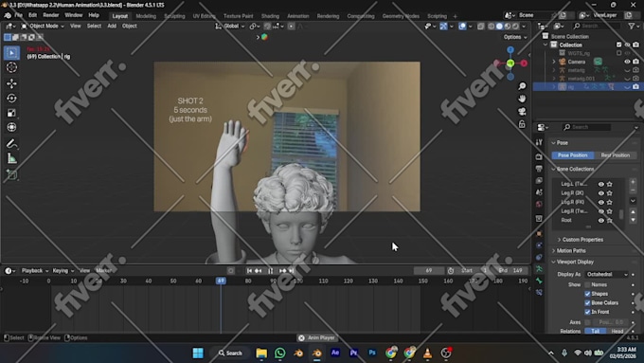Open File Explorer from taskbar

click(261, 353)
